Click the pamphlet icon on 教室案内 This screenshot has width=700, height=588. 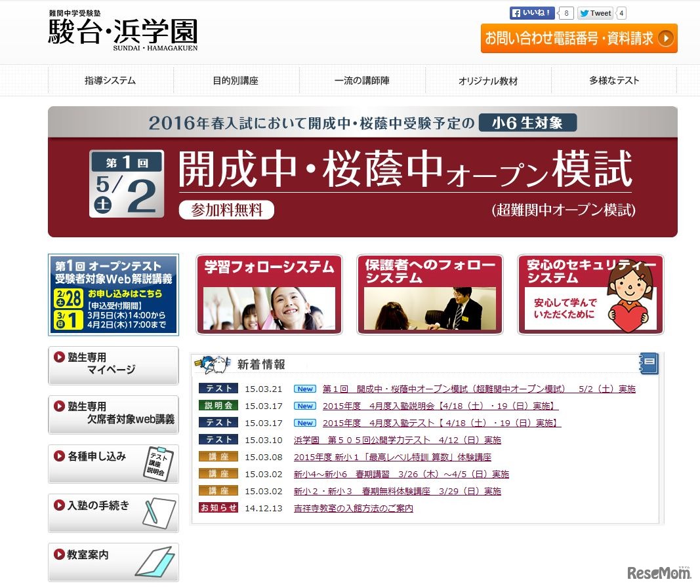[x=155, y=562]
